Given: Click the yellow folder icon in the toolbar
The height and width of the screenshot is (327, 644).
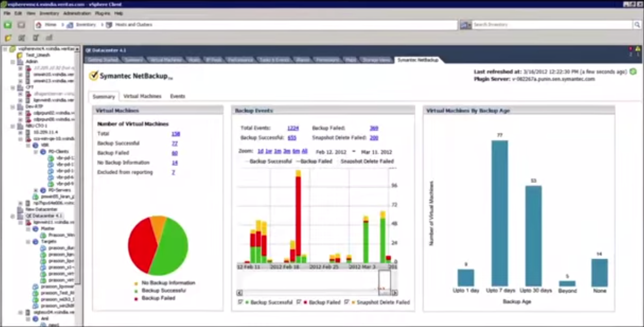Looking at the screenshot, I should (x=8, y=38).
